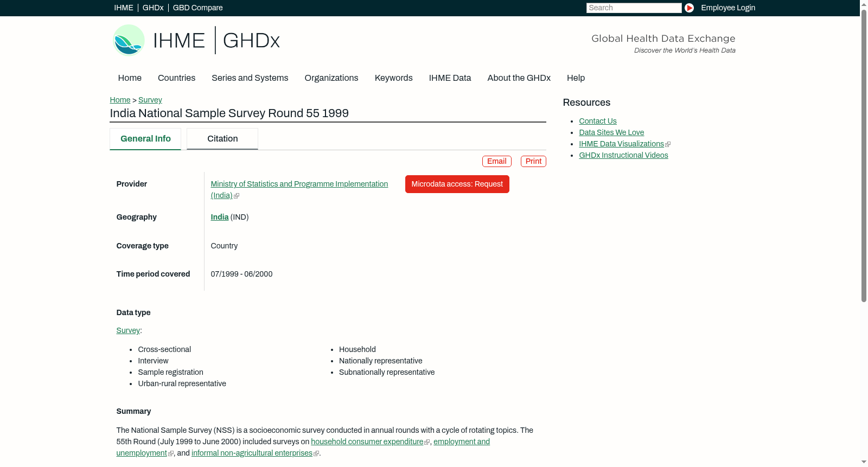The width and height of the screenshot is (868, 467).
Task: Click external link icon after (India)
Action: [237, 196]
